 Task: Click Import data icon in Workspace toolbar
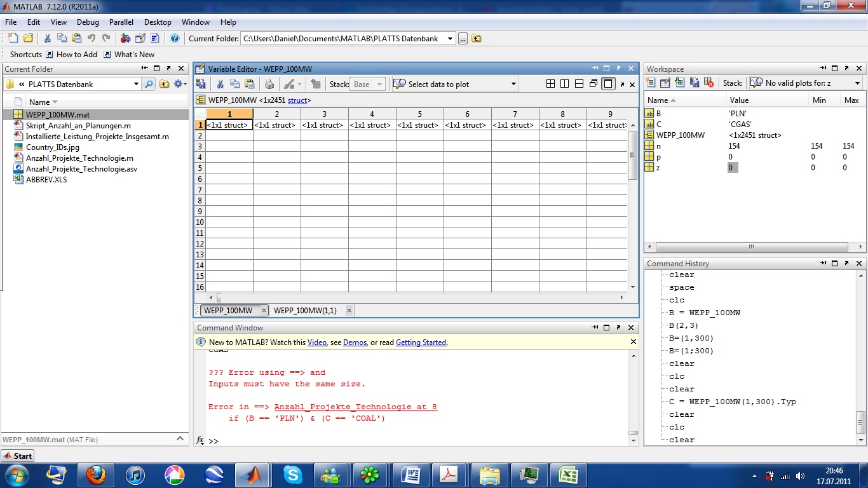pos(679,83)
